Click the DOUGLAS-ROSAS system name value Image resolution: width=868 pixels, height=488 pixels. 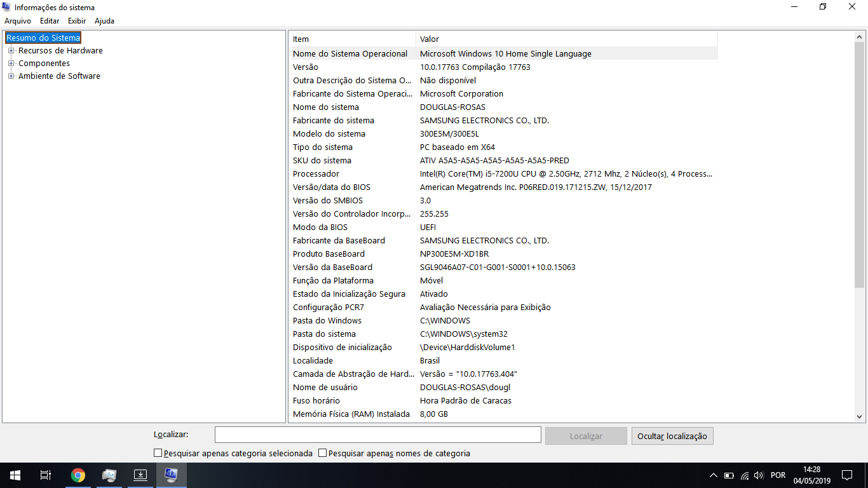point(452,107)
